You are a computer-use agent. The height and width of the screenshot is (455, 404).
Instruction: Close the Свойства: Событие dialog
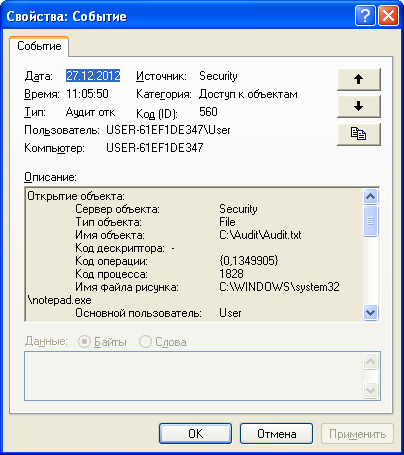(x=389, y=15)
